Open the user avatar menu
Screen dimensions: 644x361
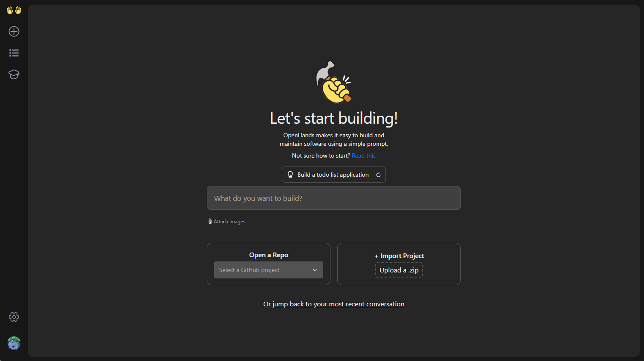click(14, 343)
